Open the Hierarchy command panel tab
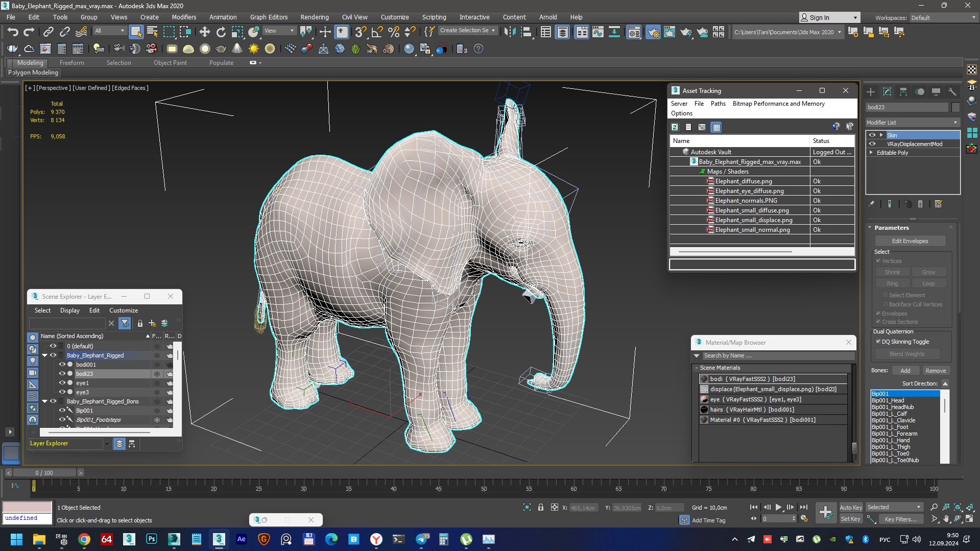 pos(903,92)
